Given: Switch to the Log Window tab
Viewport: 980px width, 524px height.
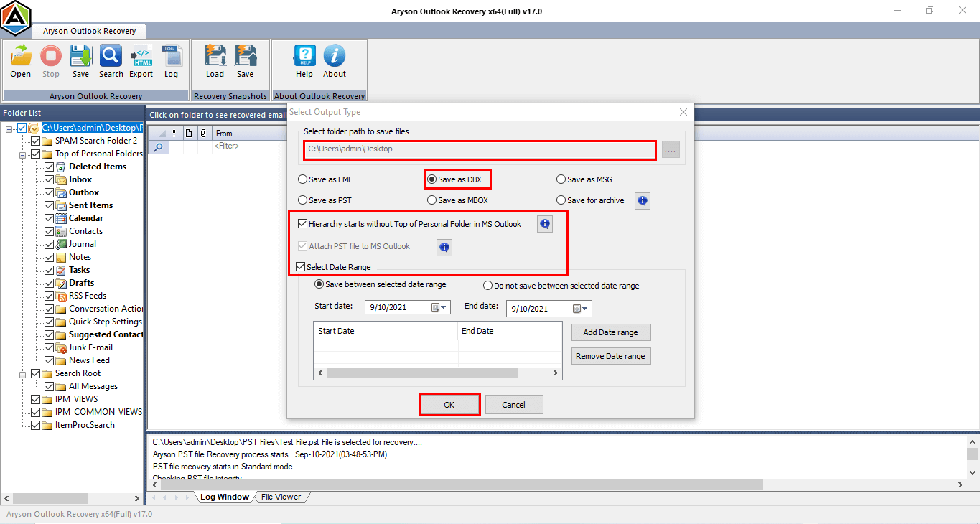Looking at the screenshot, I should (x=224, y=497).
